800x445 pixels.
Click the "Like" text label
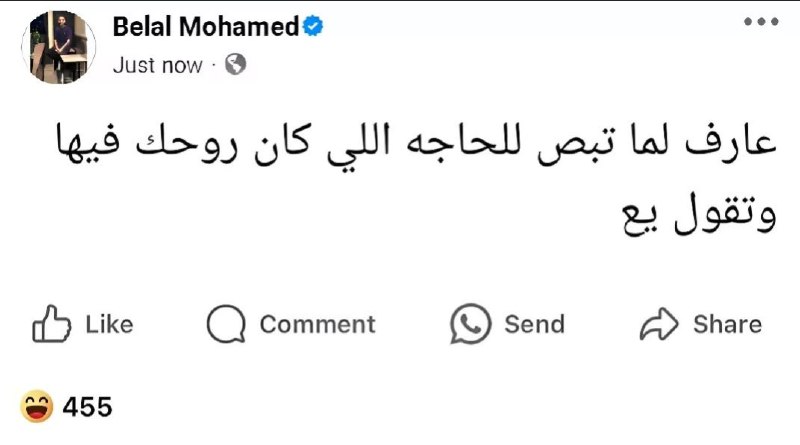click(x=109, y=325)
